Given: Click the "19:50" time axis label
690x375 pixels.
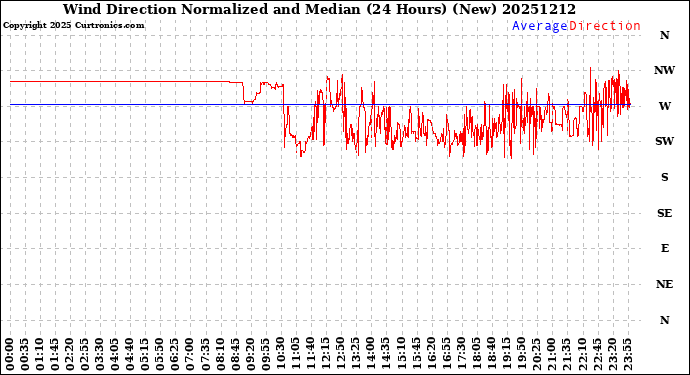Looking at the screenshot, I should [521, 354].
